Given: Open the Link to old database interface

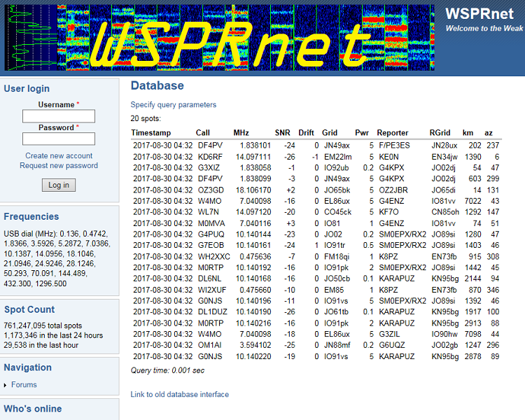Looking at the screenshot, I should (x=179, y=394).
